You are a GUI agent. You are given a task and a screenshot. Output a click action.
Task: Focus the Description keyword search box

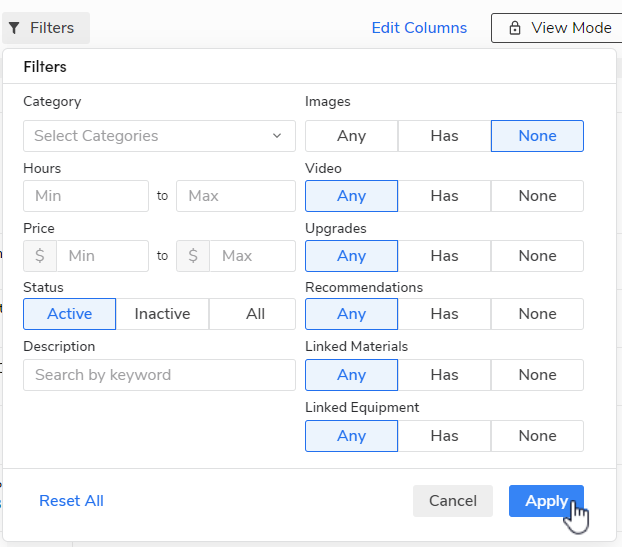159,375
